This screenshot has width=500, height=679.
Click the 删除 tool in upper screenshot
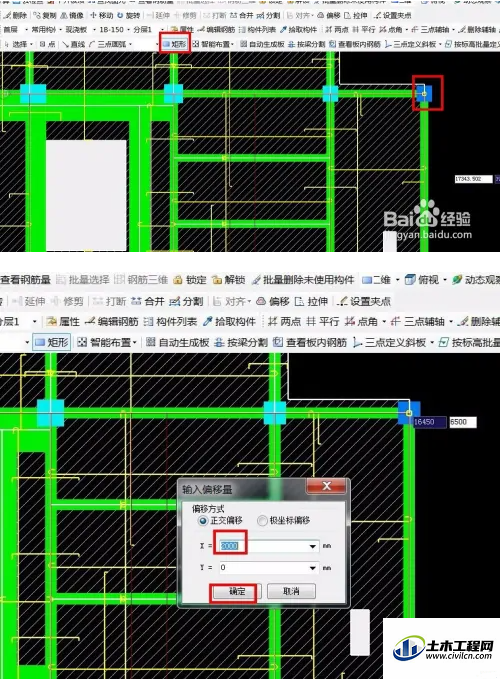click(15, 16)
